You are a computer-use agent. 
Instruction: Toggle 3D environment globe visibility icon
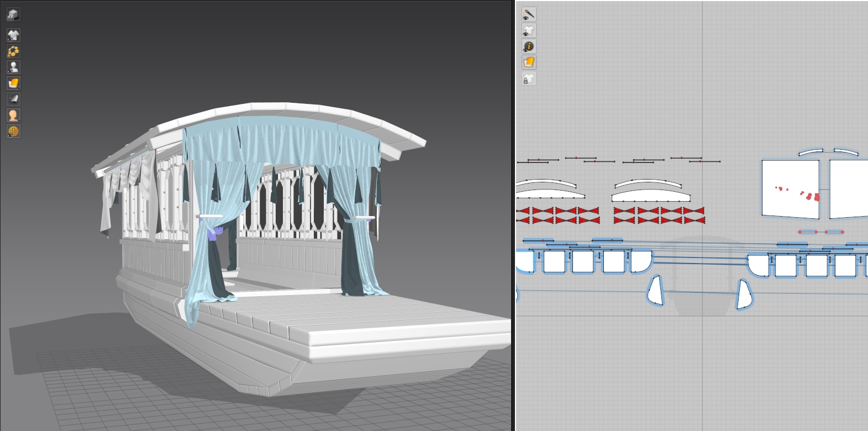13,132
